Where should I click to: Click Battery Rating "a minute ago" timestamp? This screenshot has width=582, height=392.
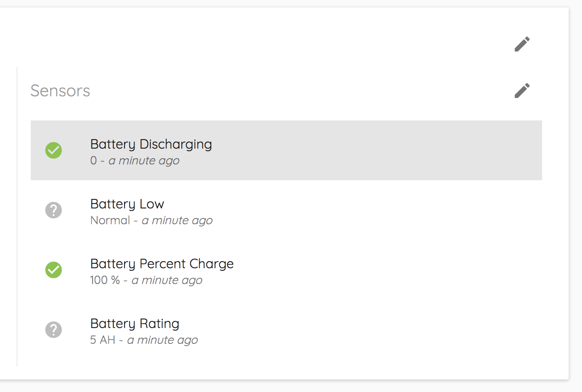162,340
